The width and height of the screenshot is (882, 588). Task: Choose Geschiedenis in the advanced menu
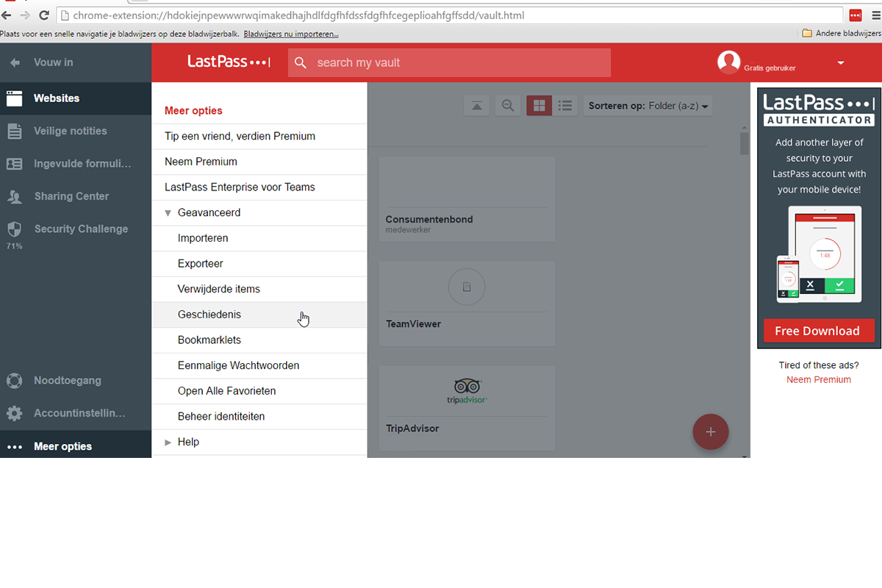pos(209,315)
